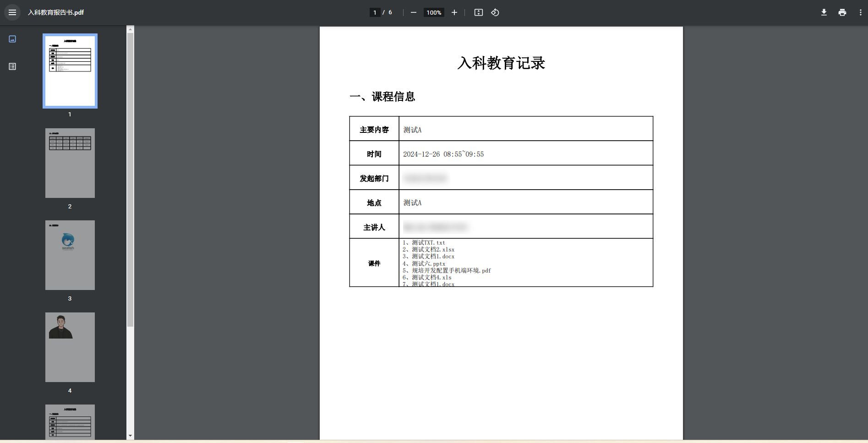Select page 3 thumbnail with seafish logo
Screen dimensions: 868x443
[x=70, y=255]
